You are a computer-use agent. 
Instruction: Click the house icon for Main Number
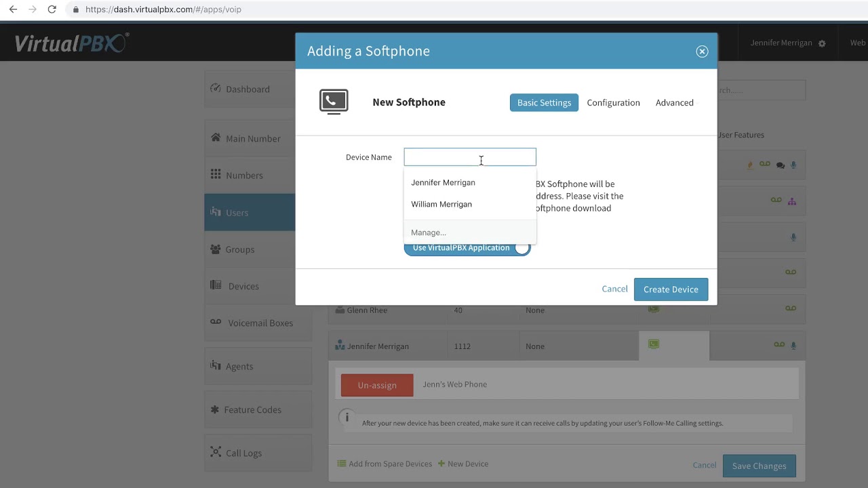click(216, 138)
